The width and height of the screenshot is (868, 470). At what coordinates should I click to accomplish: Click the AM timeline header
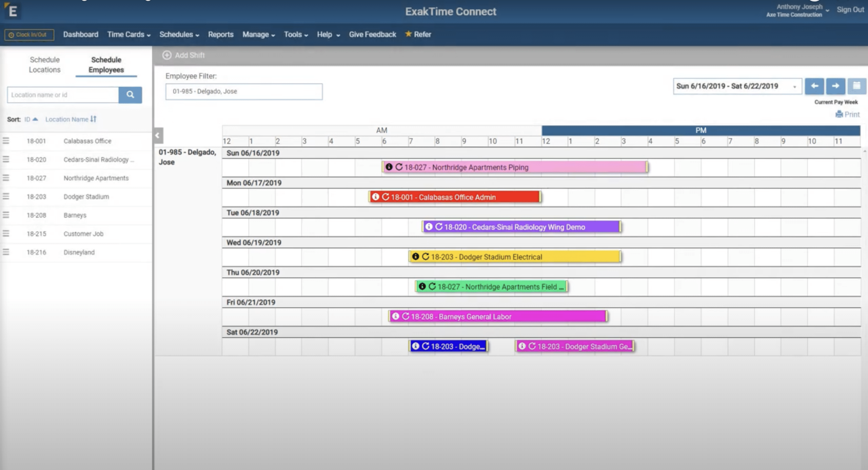point(382,130)
